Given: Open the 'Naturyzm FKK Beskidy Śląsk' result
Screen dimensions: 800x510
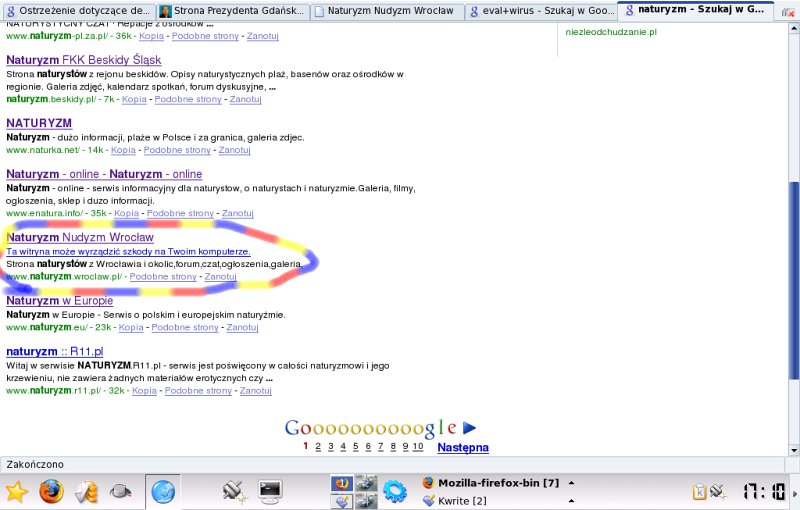Looking at the screenshot, I should coord(84,60).
